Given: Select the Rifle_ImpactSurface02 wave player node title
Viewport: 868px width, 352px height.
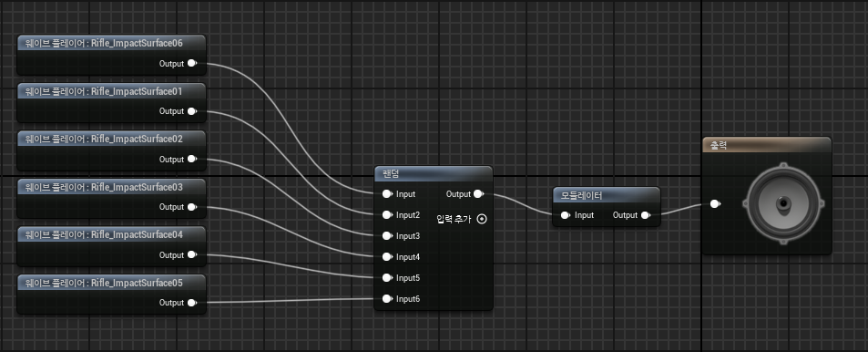Looking at the screenshot, I should [x=111, y=139].
